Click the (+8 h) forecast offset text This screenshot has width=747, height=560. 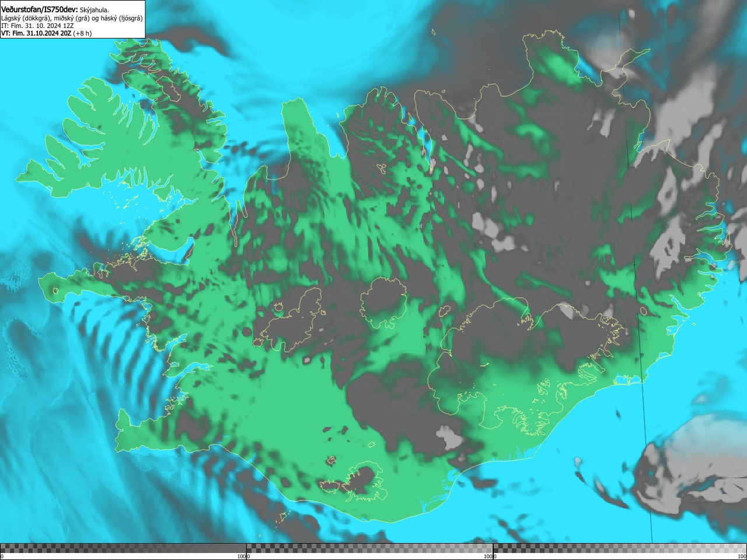click(x=82, y=33)
